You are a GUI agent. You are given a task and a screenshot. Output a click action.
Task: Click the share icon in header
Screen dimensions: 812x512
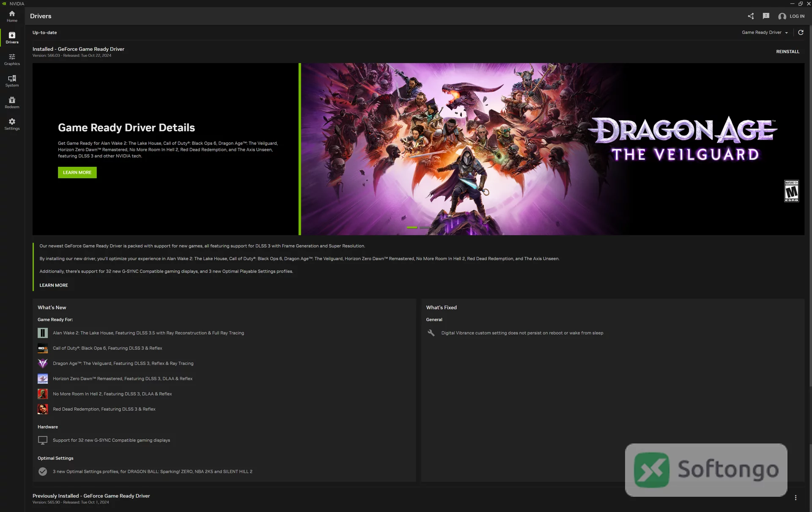click(x=751, y=16)
